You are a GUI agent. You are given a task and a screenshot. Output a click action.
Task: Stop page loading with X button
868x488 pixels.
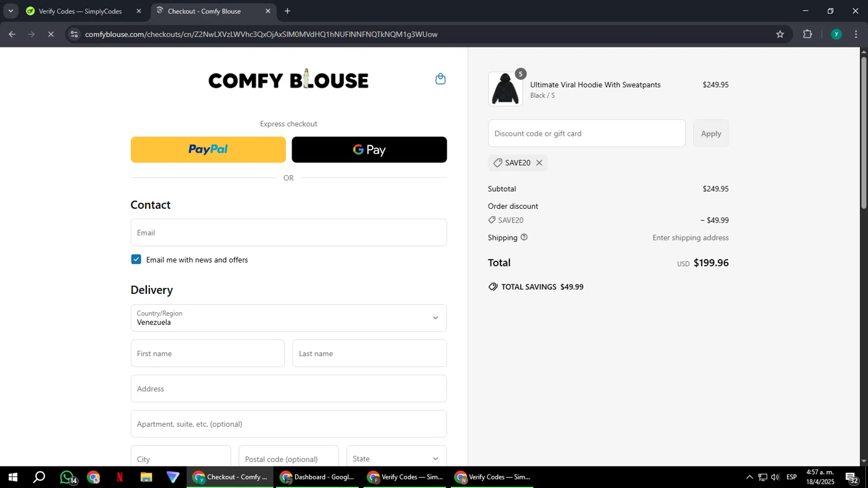pos(51,34)
